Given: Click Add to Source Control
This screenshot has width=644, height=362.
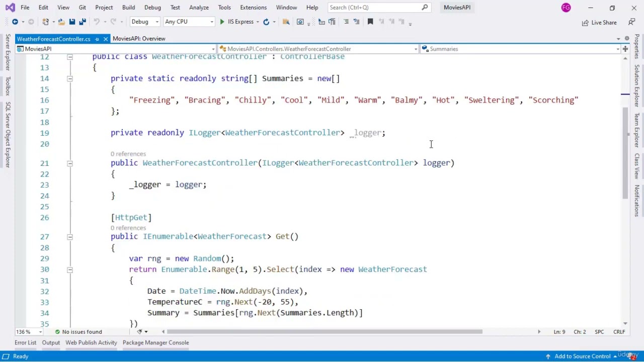Looking at the screenshot, I should (582, 356).
